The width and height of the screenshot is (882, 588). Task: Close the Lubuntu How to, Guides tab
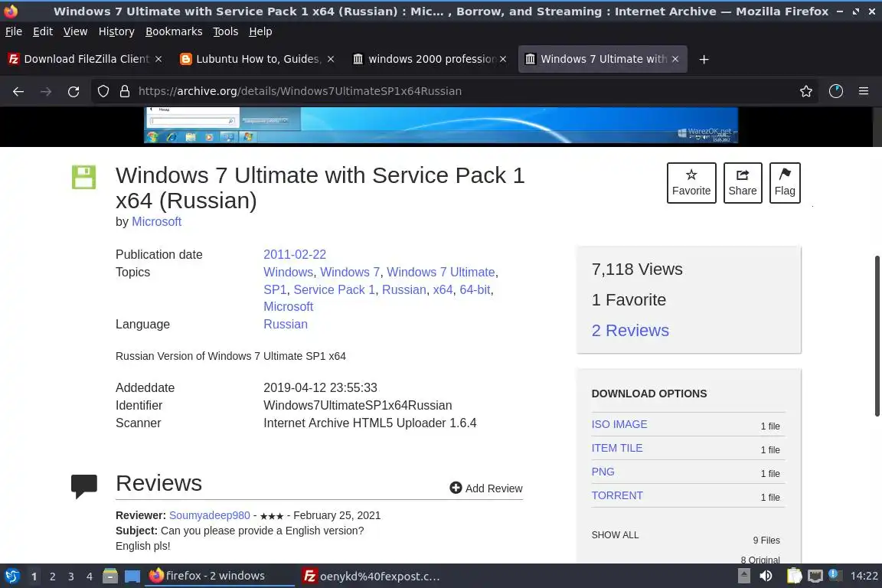[331, 59]
